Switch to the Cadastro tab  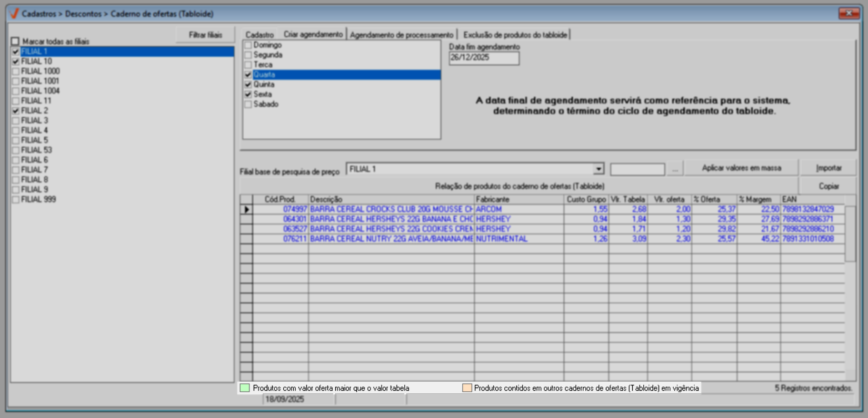260,35
